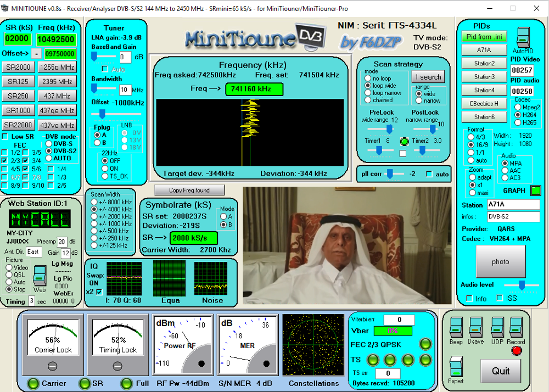Adjust the Audio level slider
The image size is (549, 392).
tap(521, 285)
